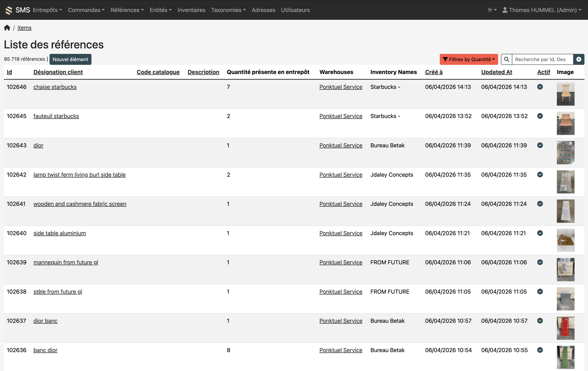Image resolution: width=588 pixels, height=371 pixels.
Task: Click the Actif checkmark on row 102636
Action: coord(540,350)
